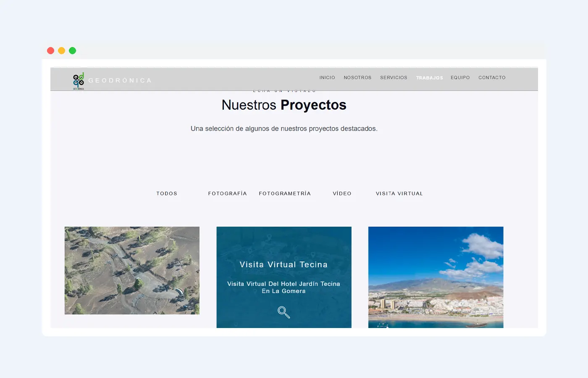Open the aerial terrain project thumbnail

pos(131,270)
